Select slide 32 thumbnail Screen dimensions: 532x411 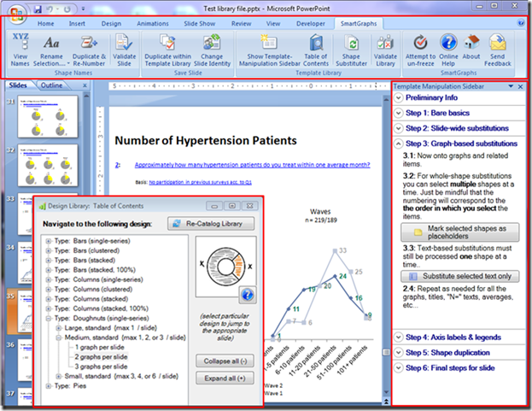point(48,165)
